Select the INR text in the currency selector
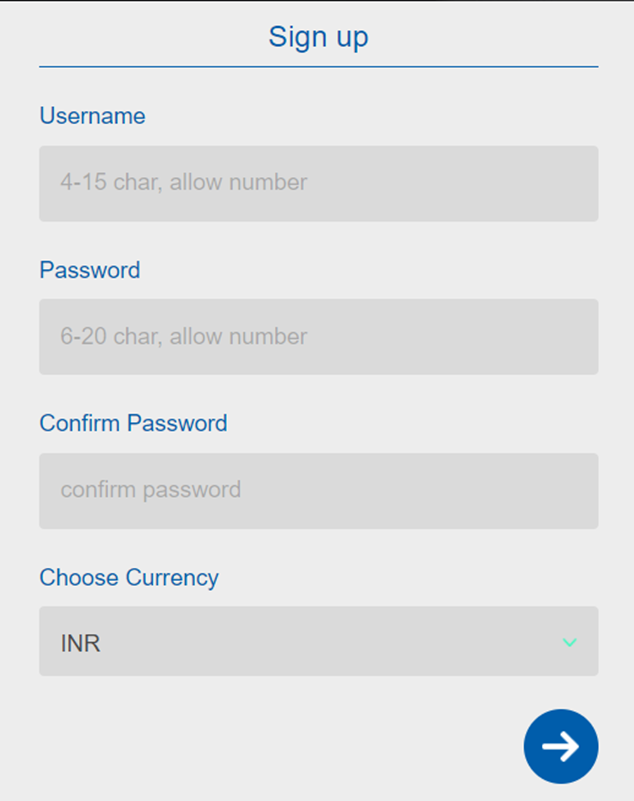This screenshot has width=634, height=801. coord(80,643)
